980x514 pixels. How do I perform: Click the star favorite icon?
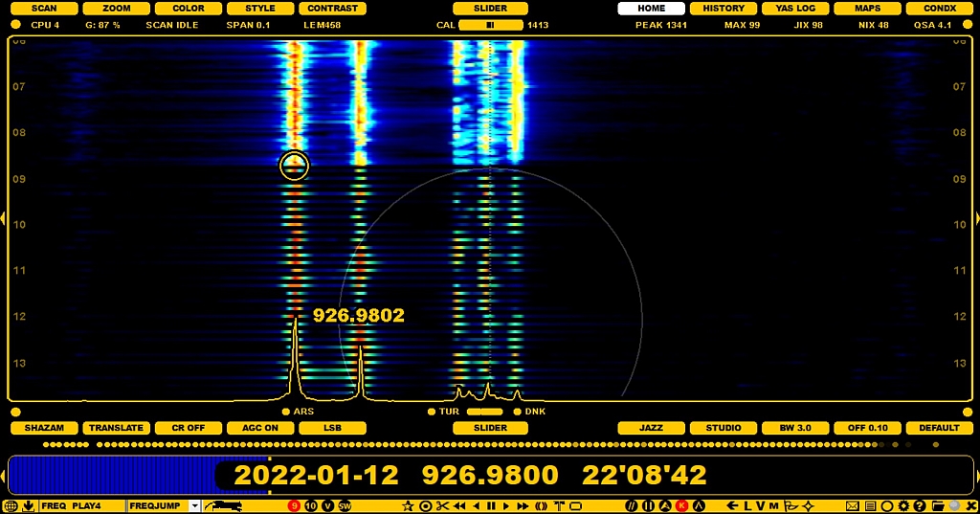409,505
